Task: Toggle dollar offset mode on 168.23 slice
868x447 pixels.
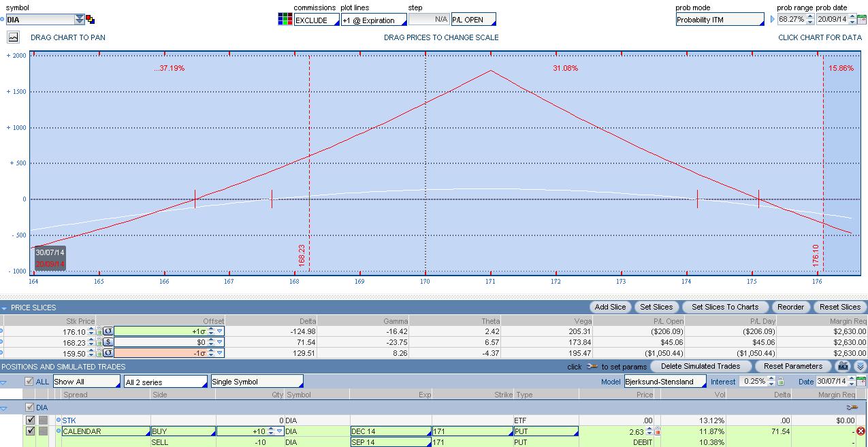Action: pyautogui.click(x=108, y=342)
